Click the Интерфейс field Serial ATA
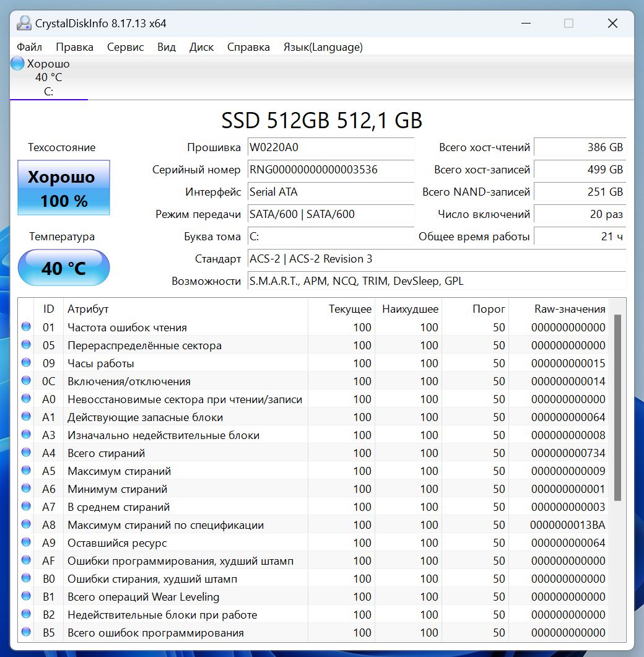Viewport: 644px width, 657px height. [331, 192]
